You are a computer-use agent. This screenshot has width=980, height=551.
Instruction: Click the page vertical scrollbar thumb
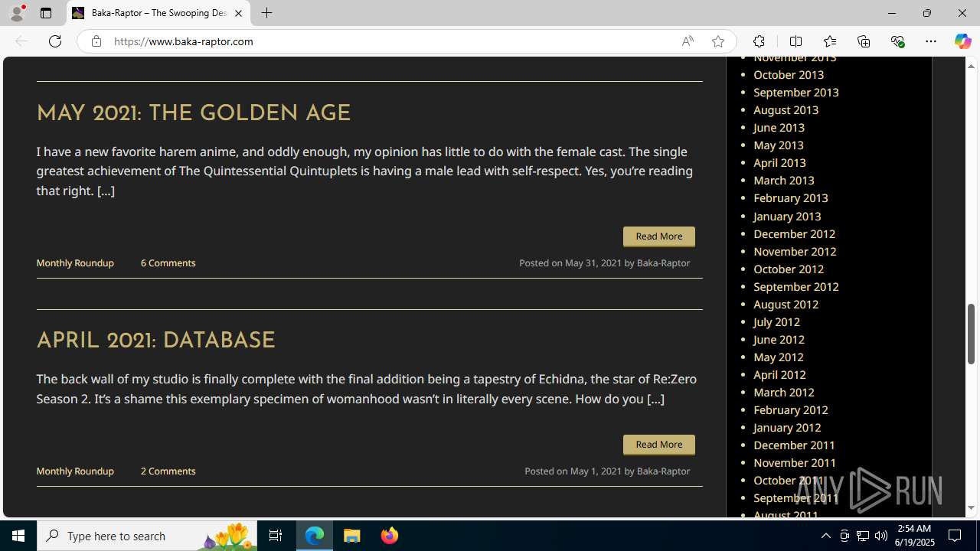click(971, 334)
